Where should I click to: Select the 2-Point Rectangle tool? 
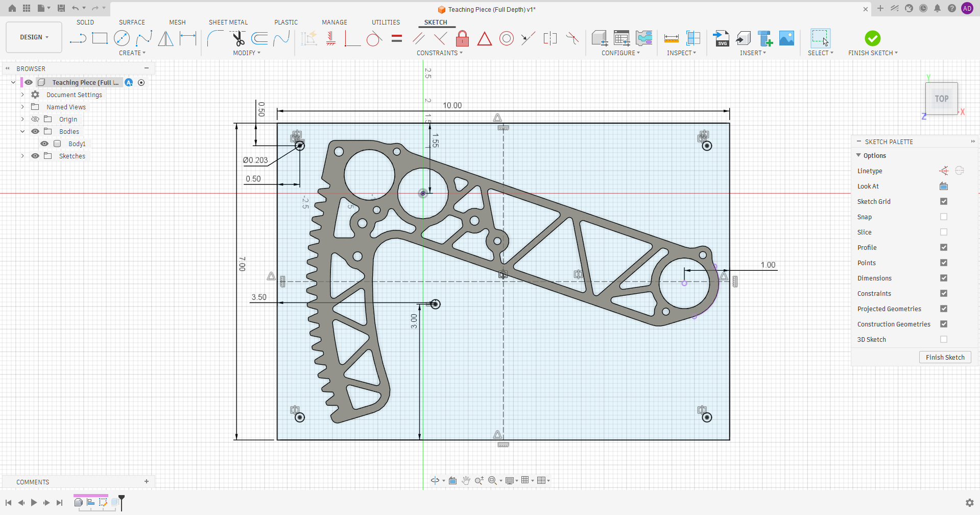pyautogui.click(x=100, y=38)
